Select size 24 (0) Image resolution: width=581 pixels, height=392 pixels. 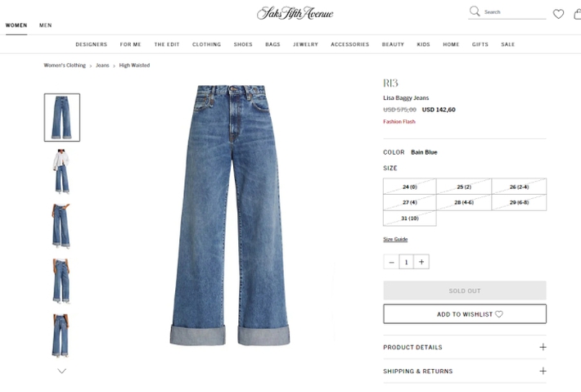pyautogui.click(x=409, y=187)
